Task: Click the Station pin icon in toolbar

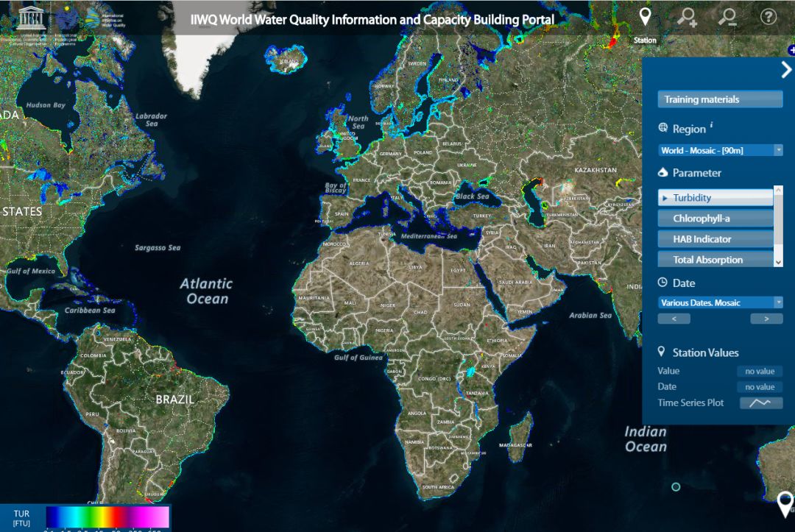Action: (645, 17)
